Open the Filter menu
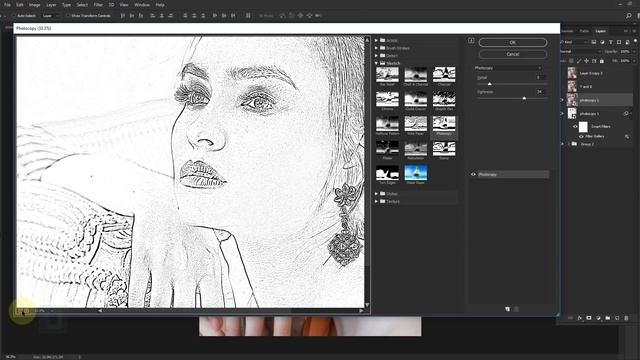Viewport: 640px width, 360px height. [98, 5]
